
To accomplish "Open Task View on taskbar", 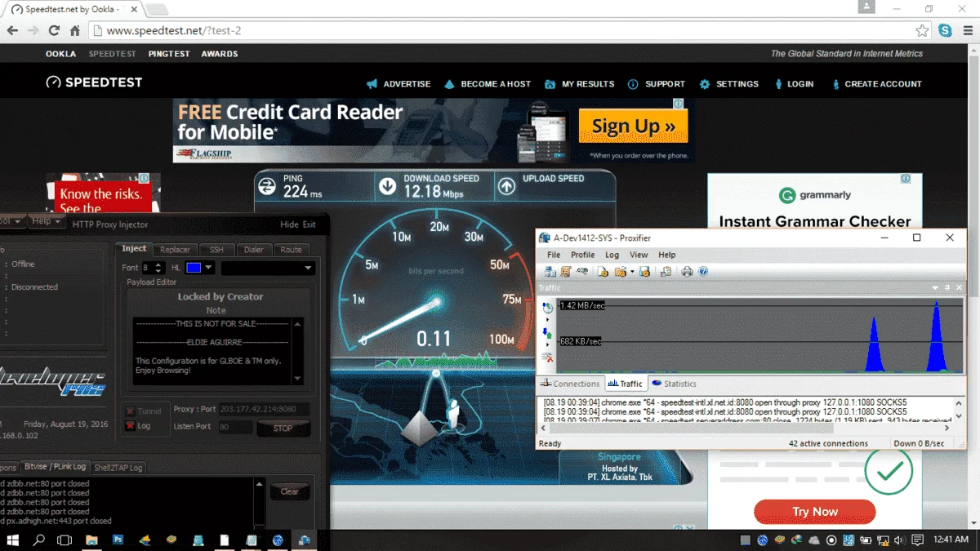I will click(x=65, y=540).
